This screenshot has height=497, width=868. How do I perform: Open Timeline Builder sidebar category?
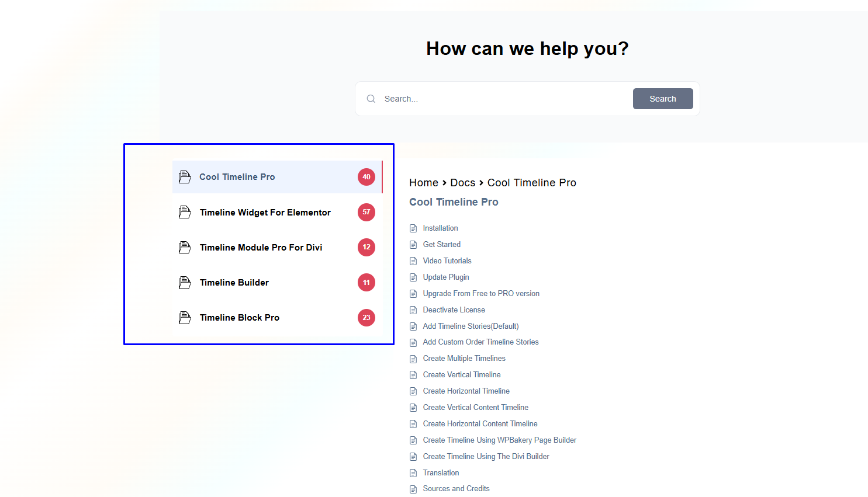tap(278, 283)
